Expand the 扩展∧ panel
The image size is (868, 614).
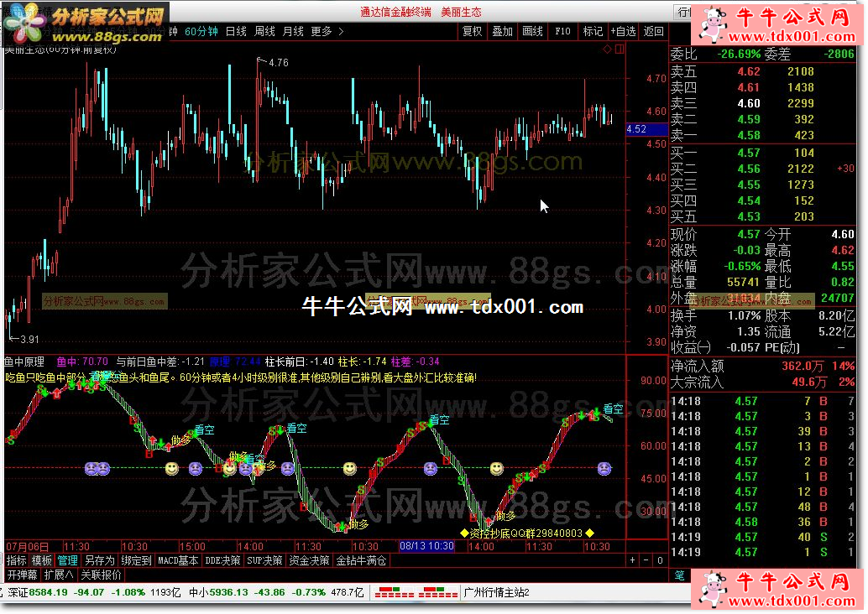59,575
